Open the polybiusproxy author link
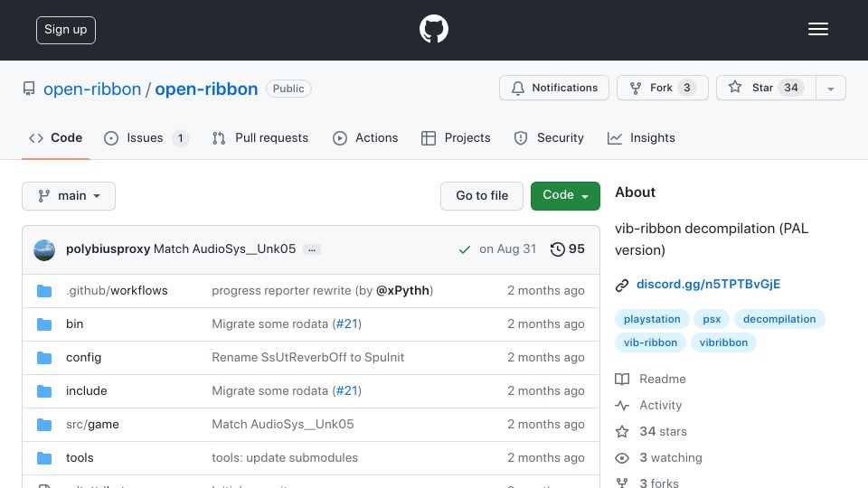Viewport: 868px width, 488px height. pos(108,249)
